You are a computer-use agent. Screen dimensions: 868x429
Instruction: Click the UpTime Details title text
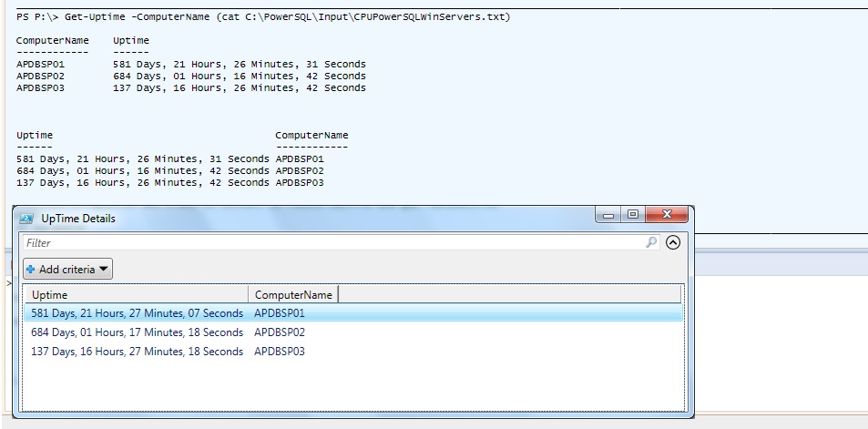(x=78, y=219)
